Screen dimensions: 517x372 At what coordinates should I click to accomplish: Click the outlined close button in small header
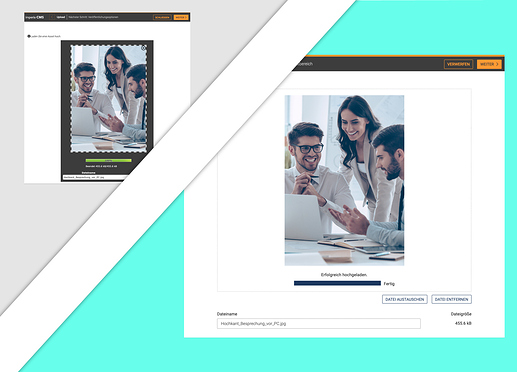(162, 17)
